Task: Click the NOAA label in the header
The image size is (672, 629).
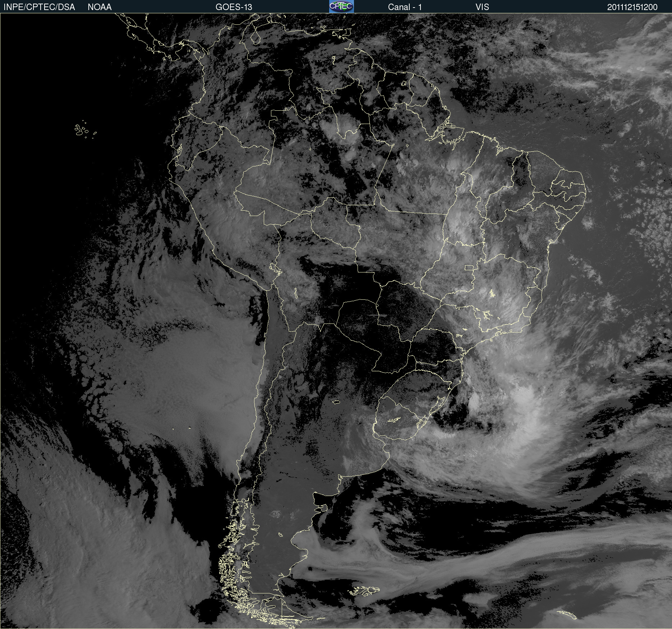Action: (100, 7)
